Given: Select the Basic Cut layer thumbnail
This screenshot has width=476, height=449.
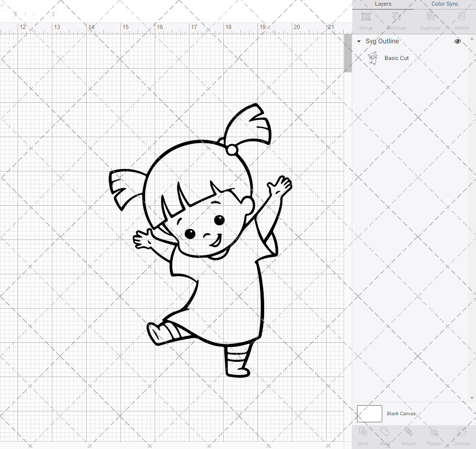Looking at the screenshot, I should pyautogui.click(x=373, y=59).
